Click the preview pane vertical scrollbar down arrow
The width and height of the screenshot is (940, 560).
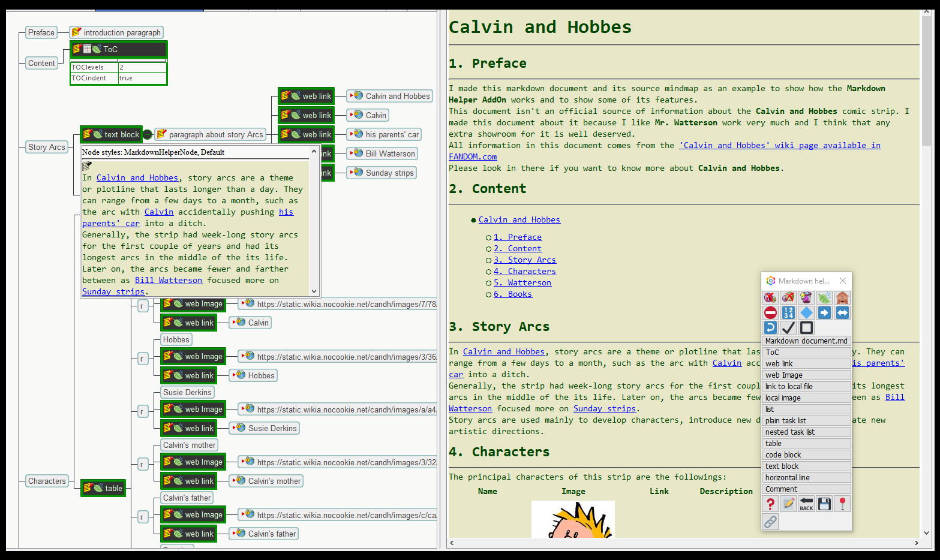926,532
